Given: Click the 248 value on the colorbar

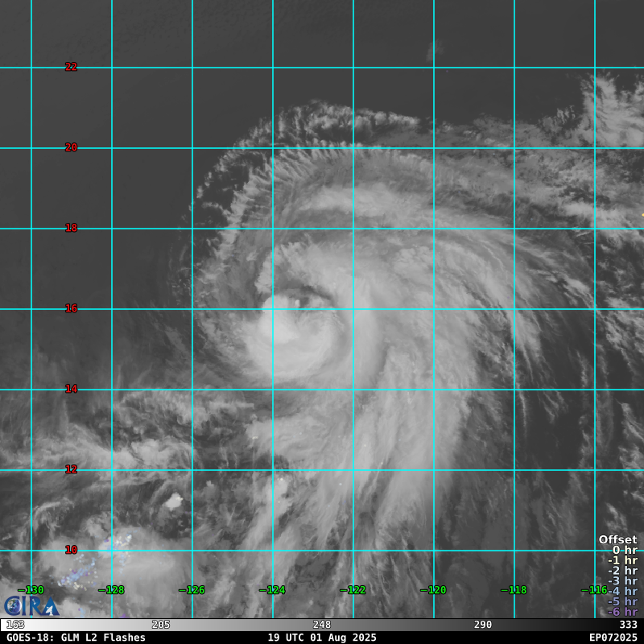Looking at the screenshot, I should tap(322, 625).
